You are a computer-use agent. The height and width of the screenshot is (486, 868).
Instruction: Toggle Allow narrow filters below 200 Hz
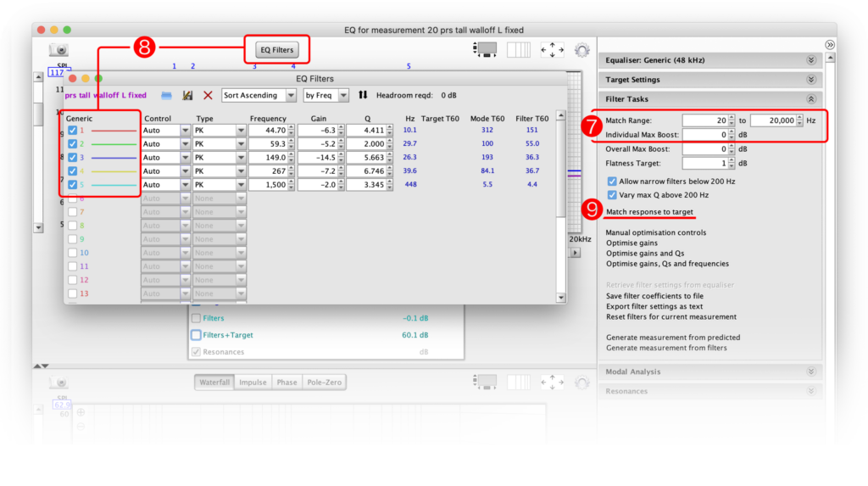(x=612, y=182)
